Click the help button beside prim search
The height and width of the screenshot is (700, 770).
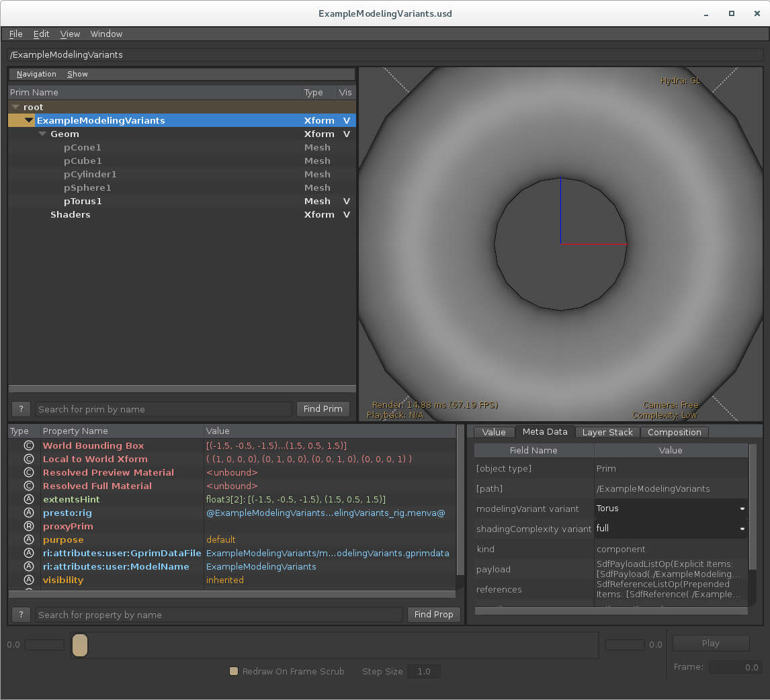[21, 409]
